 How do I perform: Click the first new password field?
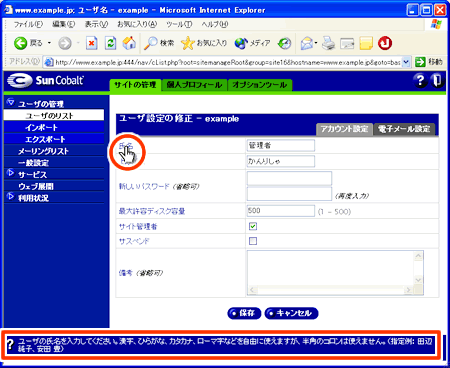pyautogui.click(x=289, y=178)
